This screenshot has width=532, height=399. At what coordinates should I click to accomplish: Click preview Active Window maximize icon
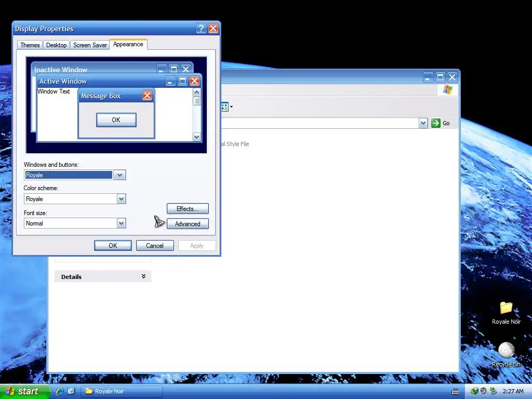[182, 81]
